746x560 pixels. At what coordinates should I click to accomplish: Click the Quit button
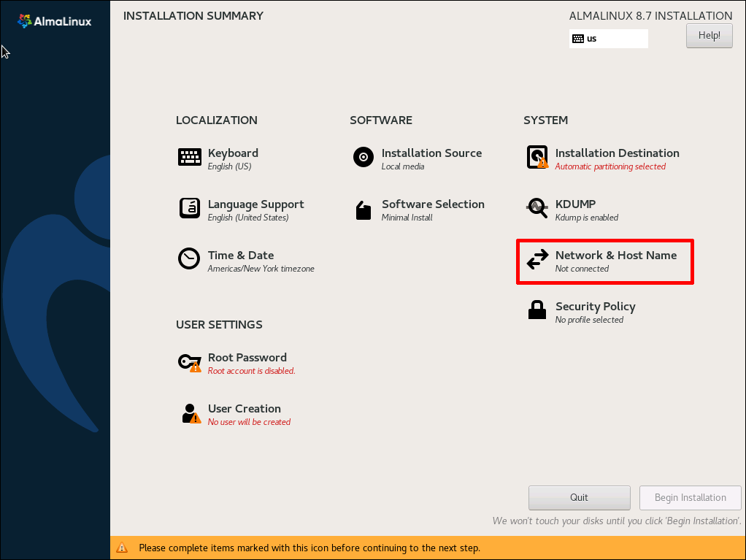[x=579, y=498]
